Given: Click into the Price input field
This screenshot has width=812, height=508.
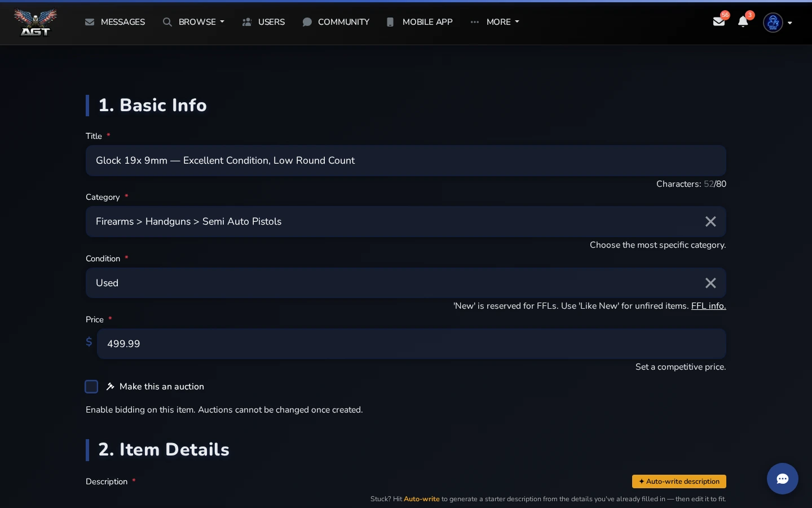Looking at the screenshot, I should click(x=412, y=344).
